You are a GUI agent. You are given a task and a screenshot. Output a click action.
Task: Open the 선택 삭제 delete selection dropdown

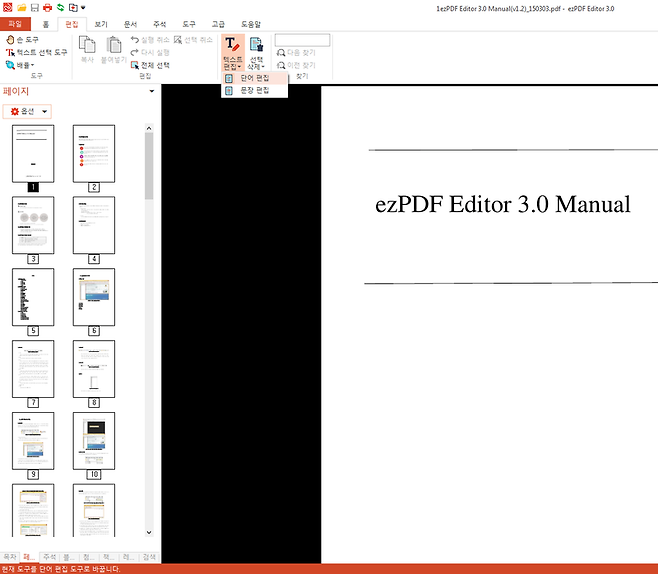[256, 63]
